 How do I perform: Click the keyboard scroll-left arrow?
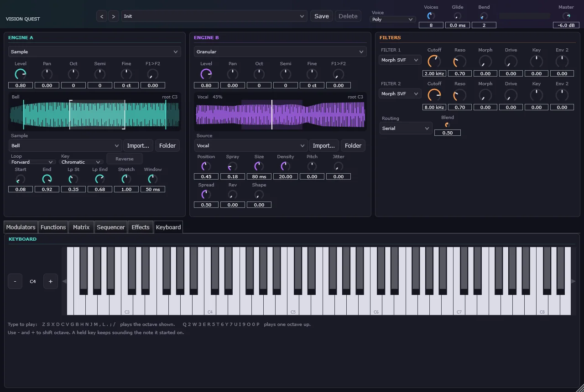pyautogui.click(x=64, y=281)
